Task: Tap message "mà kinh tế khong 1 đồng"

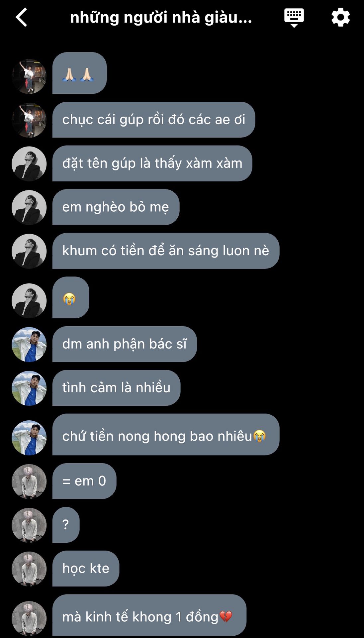Action: (x=149, y=615)
